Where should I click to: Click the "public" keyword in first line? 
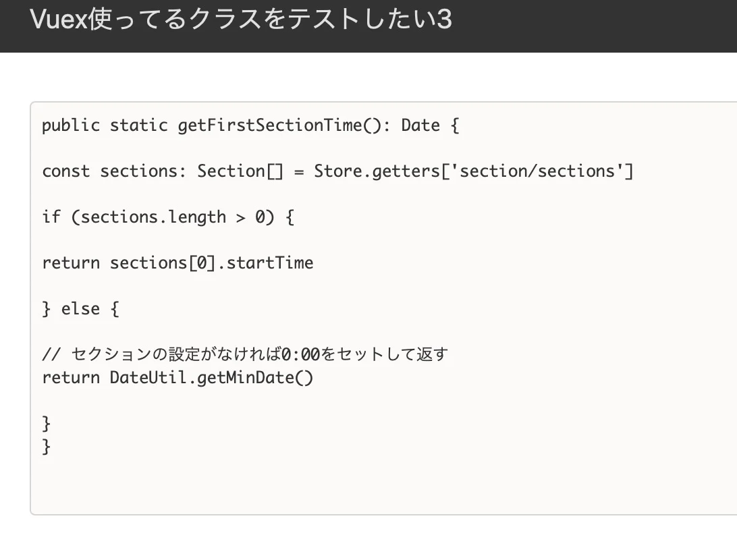tap(71, 125)
